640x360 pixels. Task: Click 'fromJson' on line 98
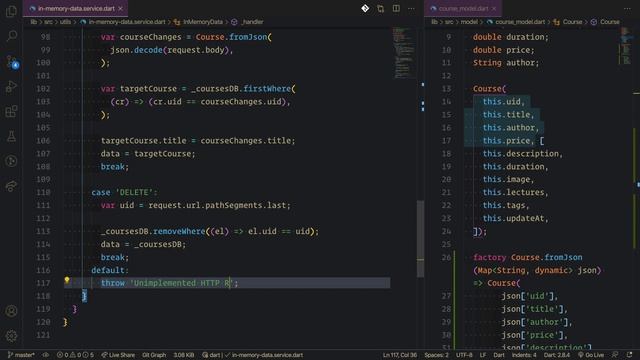pos(248,37)
